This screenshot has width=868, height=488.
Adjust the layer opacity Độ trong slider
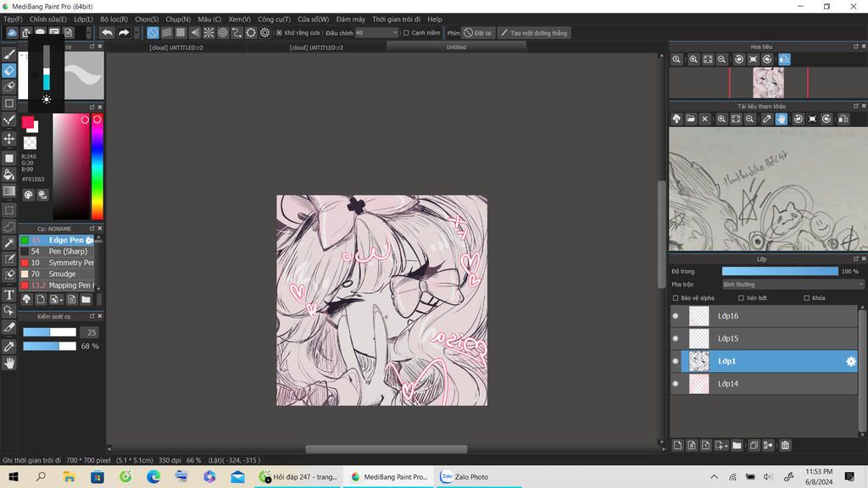[x=780, y=271]
